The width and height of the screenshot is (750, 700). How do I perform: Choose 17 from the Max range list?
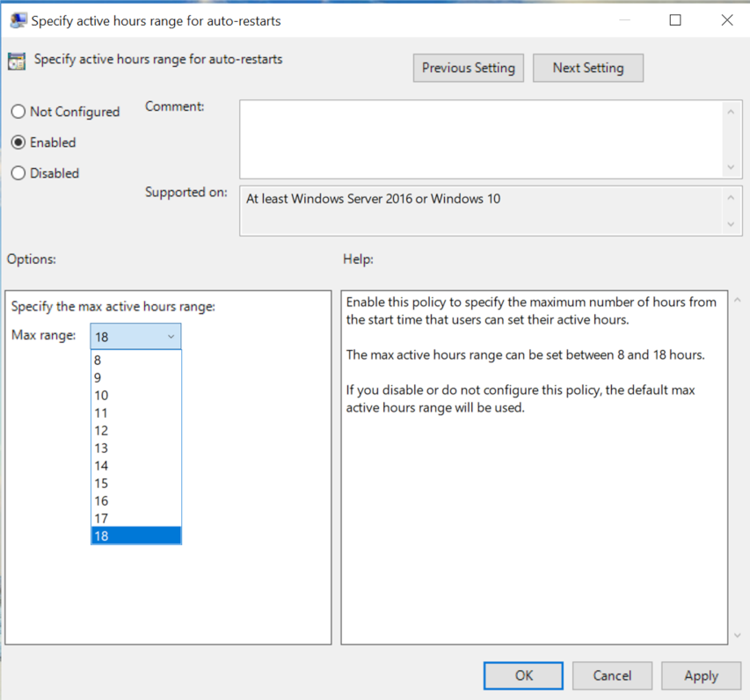tap(135, 518)
